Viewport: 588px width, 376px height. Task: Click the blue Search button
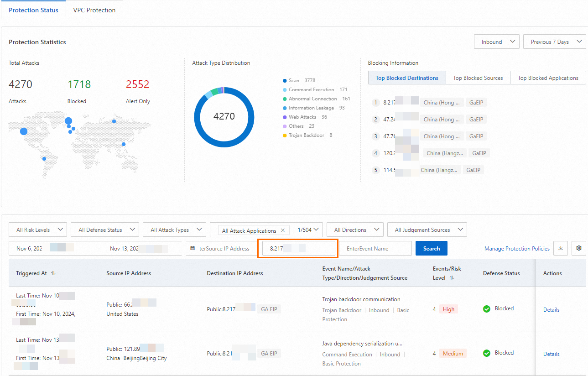pos(432,249)
